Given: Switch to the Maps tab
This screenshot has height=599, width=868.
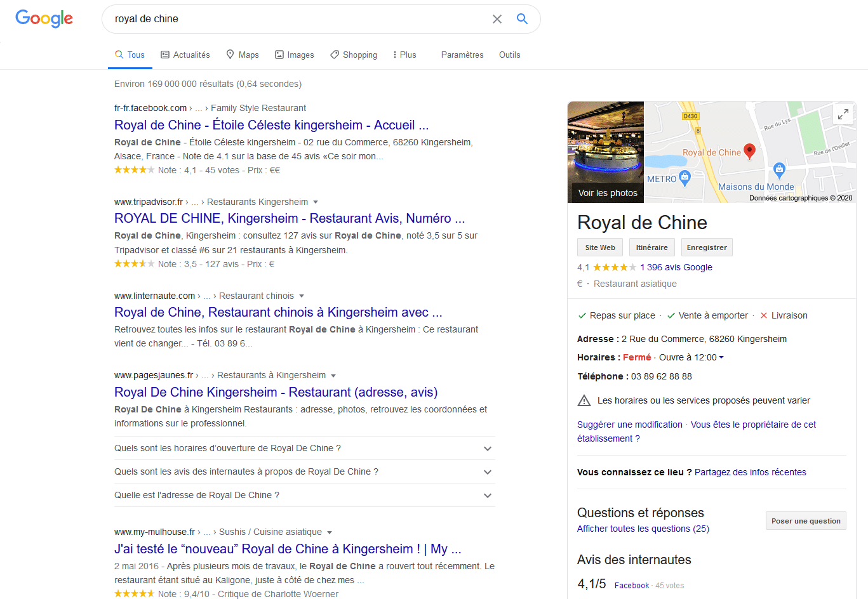Looking at the screenshot, I should [x=243, y=55].
